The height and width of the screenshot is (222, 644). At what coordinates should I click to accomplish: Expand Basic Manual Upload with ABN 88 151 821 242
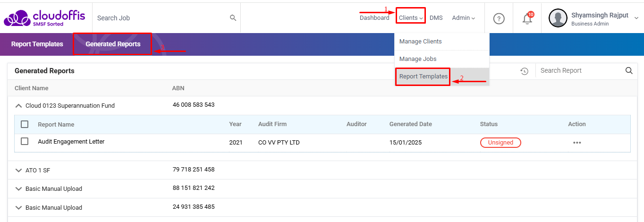coord(19,189)
